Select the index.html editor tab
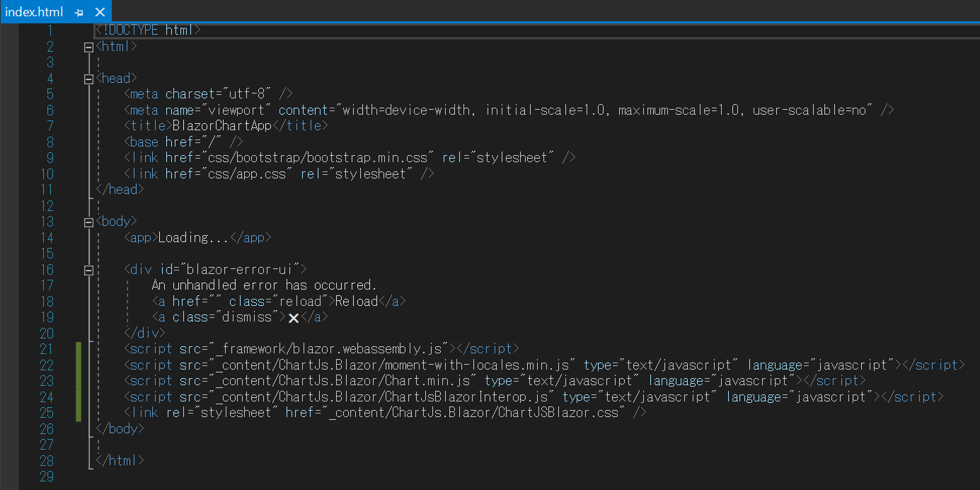The height and width of the screenshot is (490, 980). point(32,11)
